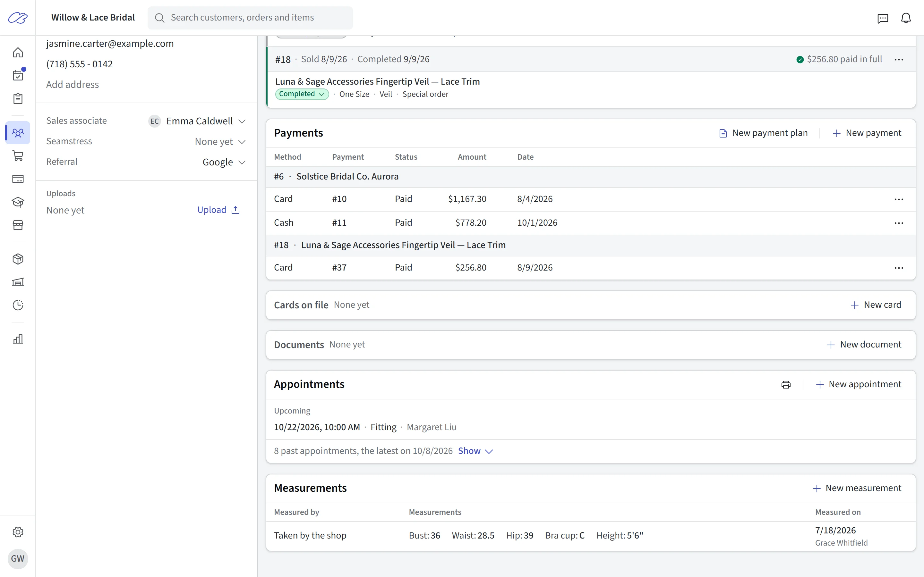
Task: Open the settings gear icon
Action: (x=18, y=532)
